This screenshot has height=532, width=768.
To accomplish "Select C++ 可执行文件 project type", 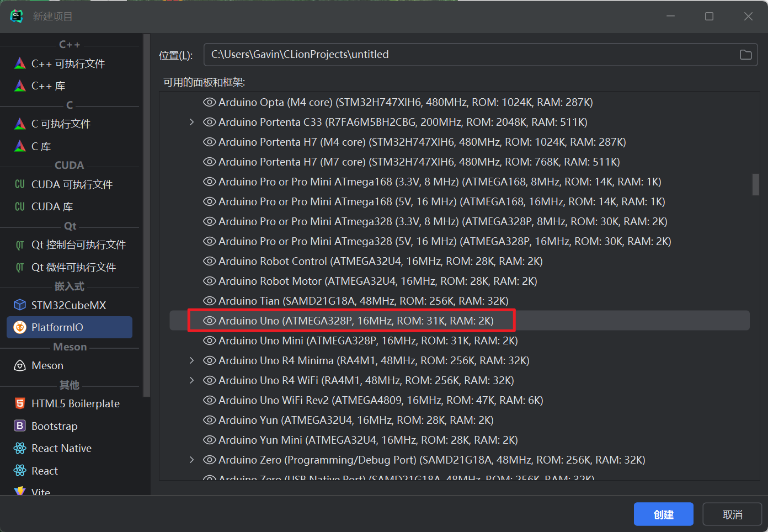I will coord(70,63).
